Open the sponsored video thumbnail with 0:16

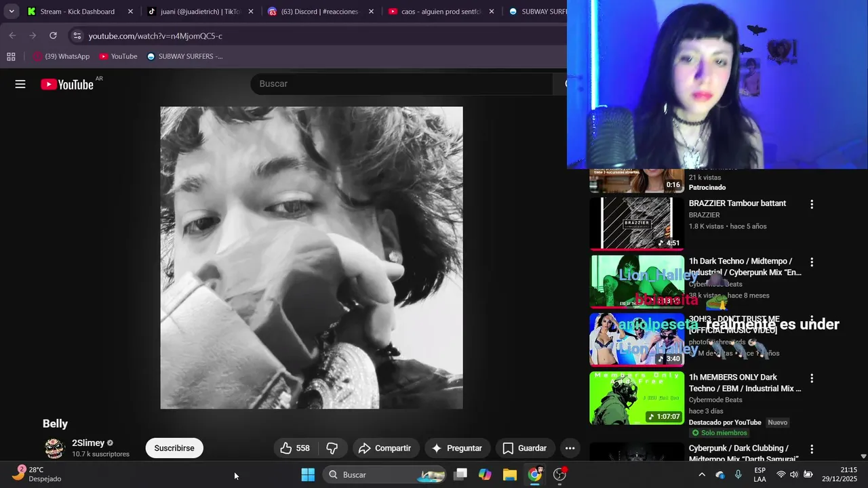637,181
